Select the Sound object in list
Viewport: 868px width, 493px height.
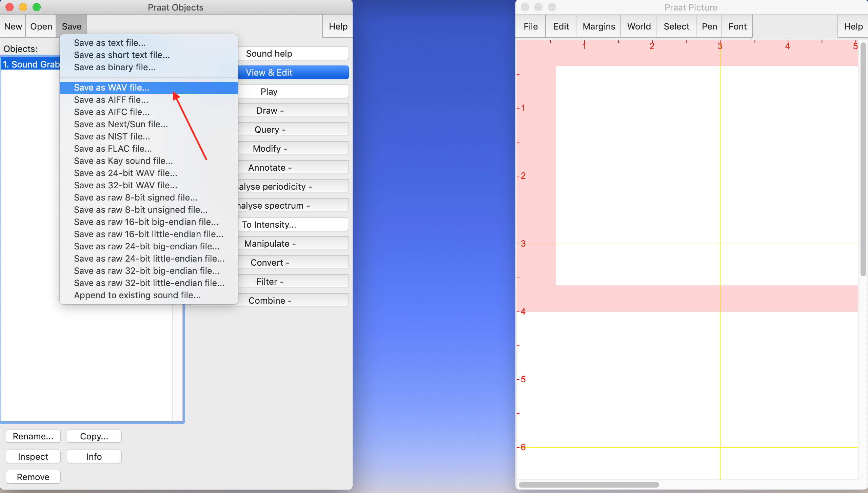pyautogui.click(x=31, y=64)
